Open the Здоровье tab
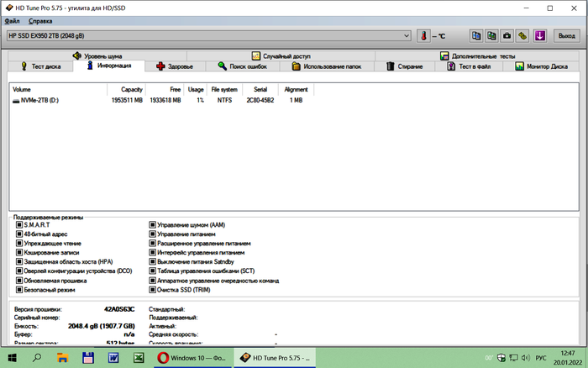This screenshot has width=588, height=368. pyautogui.click(x=175, y=66)
